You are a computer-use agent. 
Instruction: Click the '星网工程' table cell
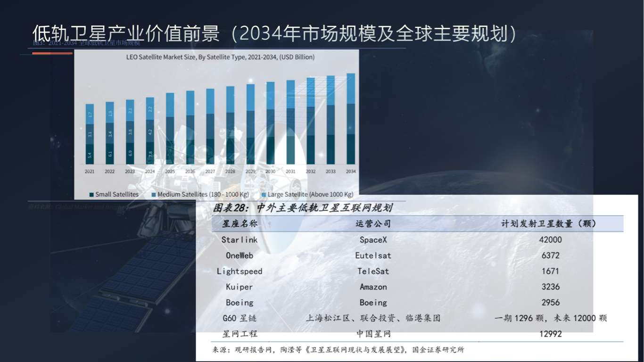pyautogui.click(x=240, y=334)
